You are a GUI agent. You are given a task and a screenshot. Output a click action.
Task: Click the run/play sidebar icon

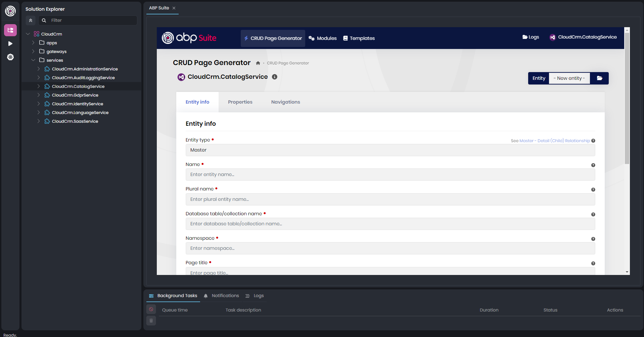click(x=10, y=44)
